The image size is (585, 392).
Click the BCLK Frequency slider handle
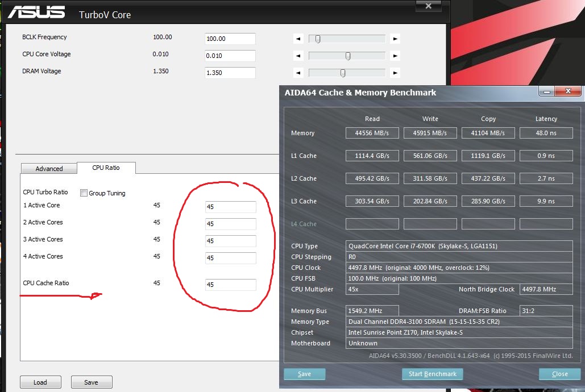[x=318, y=39]
